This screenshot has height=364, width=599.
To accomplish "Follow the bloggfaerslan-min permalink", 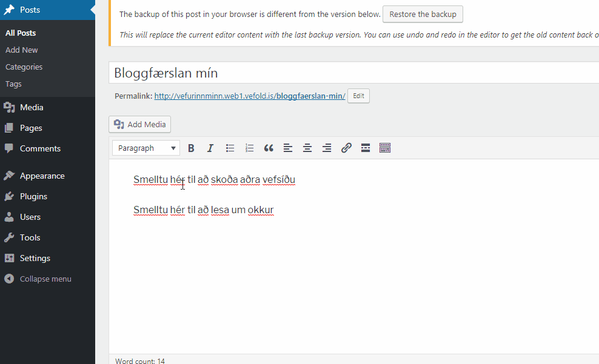I will pyautogui.click(x=250, y=96).
